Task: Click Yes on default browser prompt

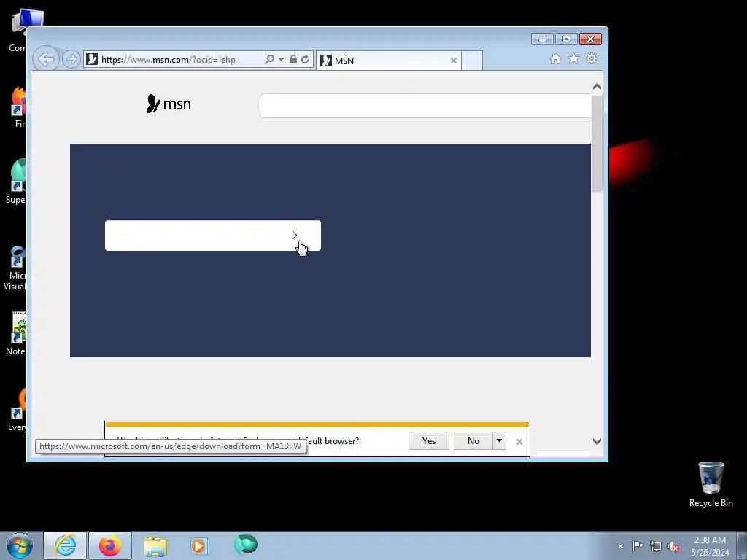Action: [x=429, y=441]
